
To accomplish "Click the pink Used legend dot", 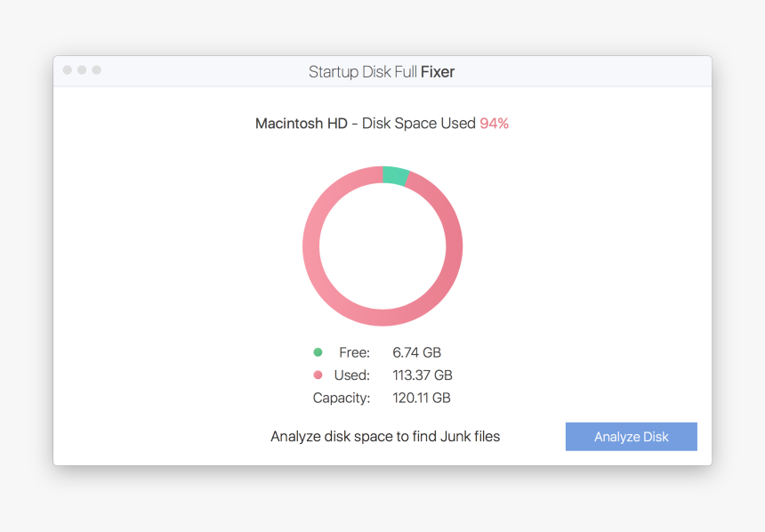I will point(318,375).
